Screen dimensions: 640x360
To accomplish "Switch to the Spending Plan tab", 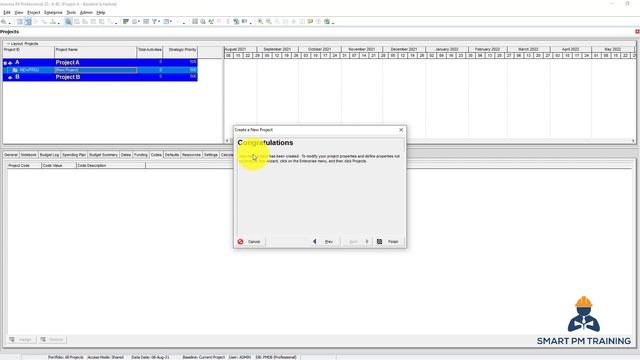I will [74, 155].
